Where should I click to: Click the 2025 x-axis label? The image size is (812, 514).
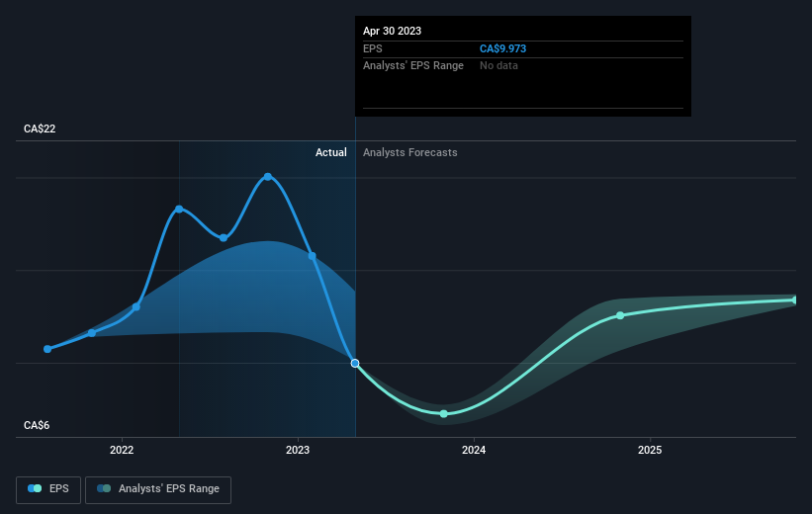point(650,450)
